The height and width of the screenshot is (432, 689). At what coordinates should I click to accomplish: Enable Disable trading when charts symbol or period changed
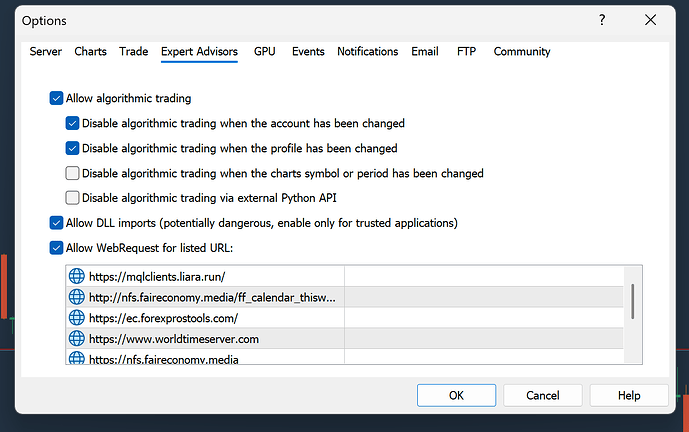pos(72,173)
